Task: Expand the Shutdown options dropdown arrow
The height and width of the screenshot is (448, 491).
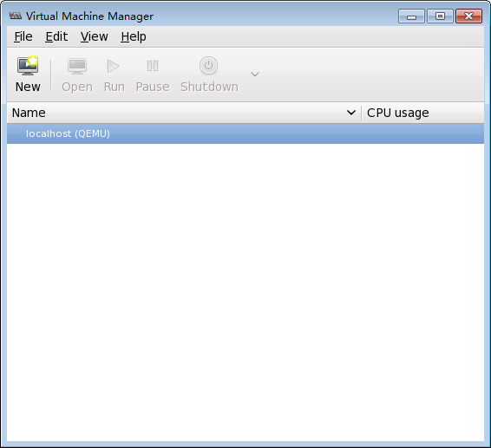Action: tap(255, 75)
